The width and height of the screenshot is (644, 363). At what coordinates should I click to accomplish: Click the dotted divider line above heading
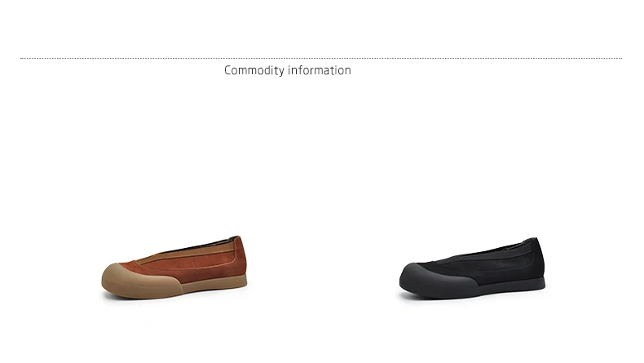321,59
